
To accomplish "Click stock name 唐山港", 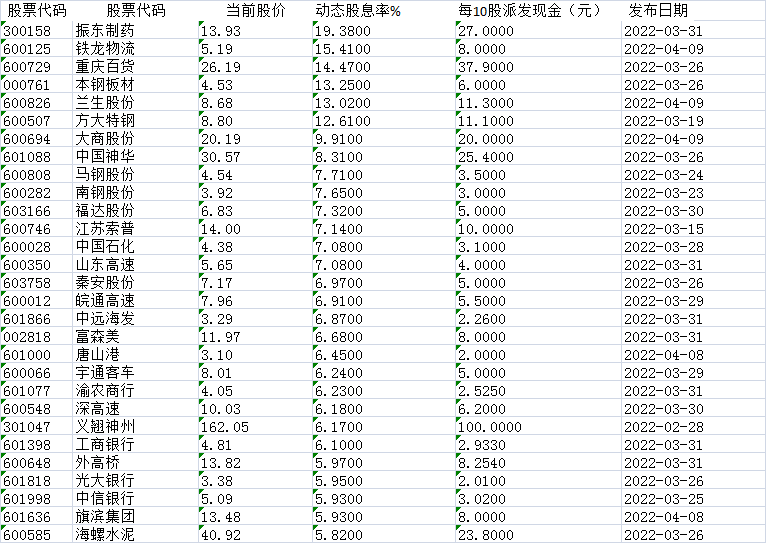I will [x=97, y=355].
